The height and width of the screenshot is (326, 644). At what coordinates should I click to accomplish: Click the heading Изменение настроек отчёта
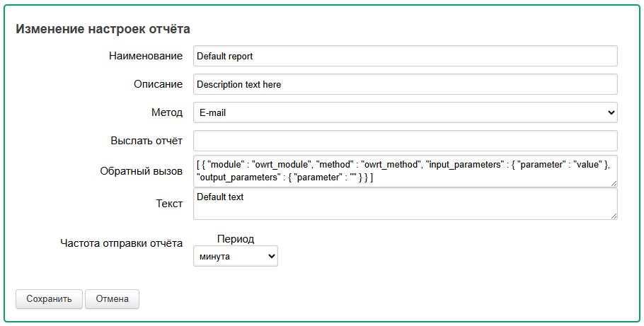(x=103, y=29)
